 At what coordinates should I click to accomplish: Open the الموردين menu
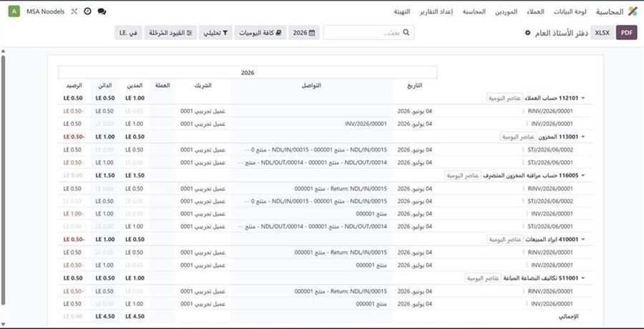[x=506, y=11]
